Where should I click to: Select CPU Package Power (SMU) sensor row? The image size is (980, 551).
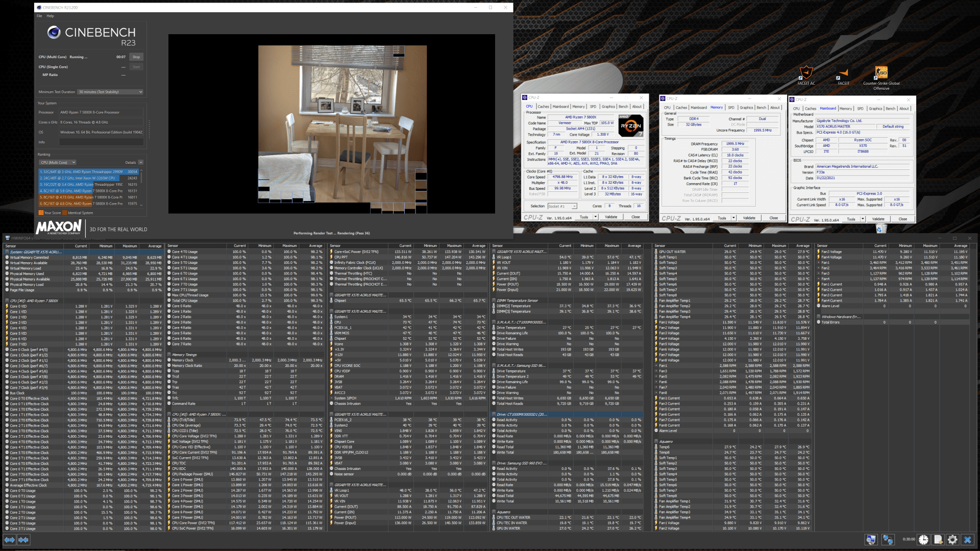pyautogui.click(x=246, y=474)
